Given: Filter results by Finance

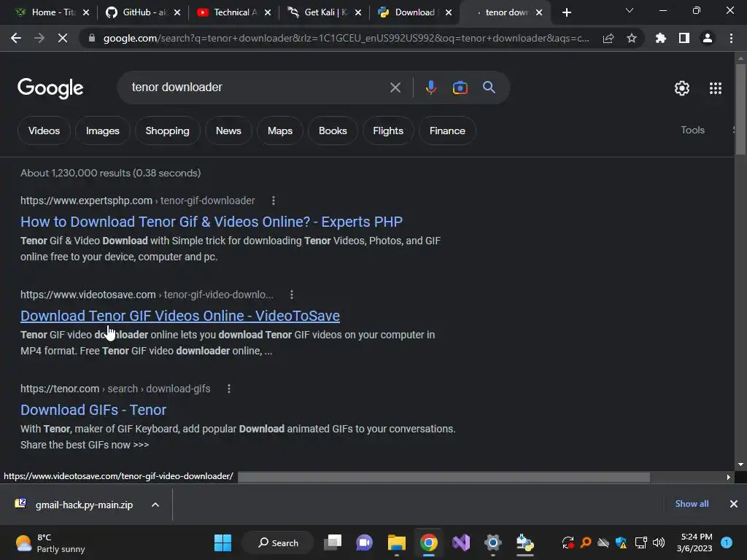Looking at the screenshot, I should [x=447, y=131].
